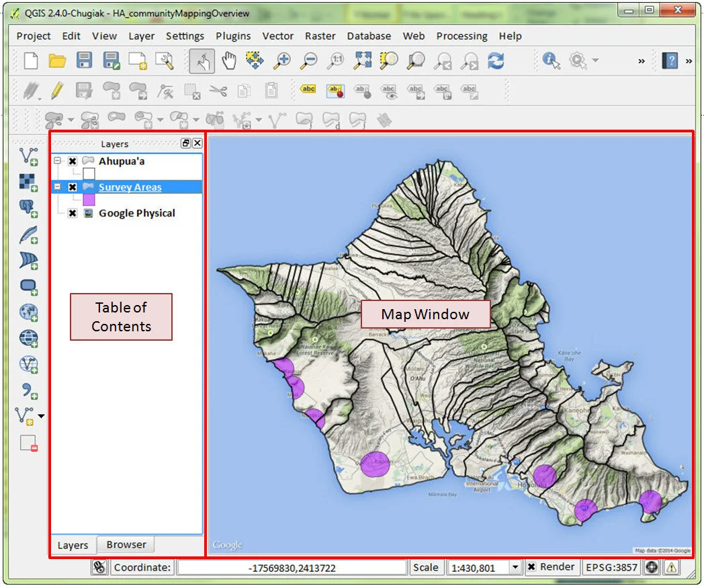Click the Add Vector Layer sidebar icon

click(28, 156)
